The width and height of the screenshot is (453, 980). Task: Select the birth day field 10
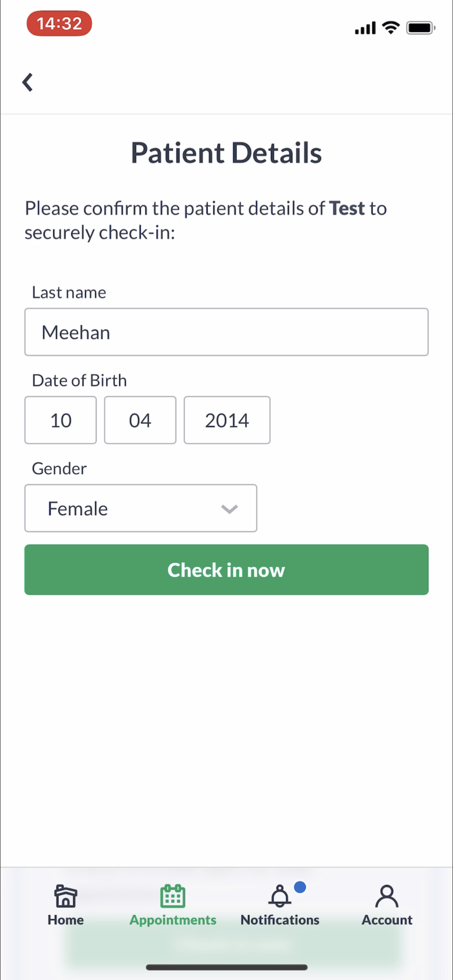tap(60, 420)
